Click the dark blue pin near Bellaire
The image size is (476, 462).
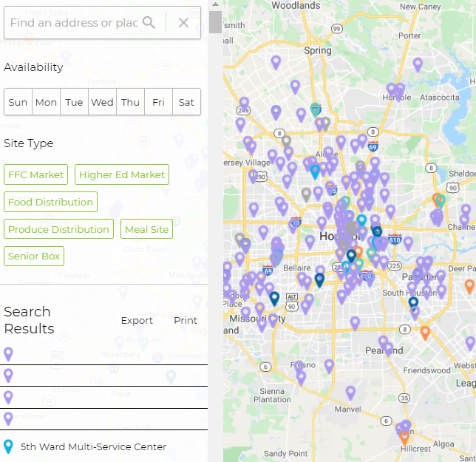click(x=319, y=279)
